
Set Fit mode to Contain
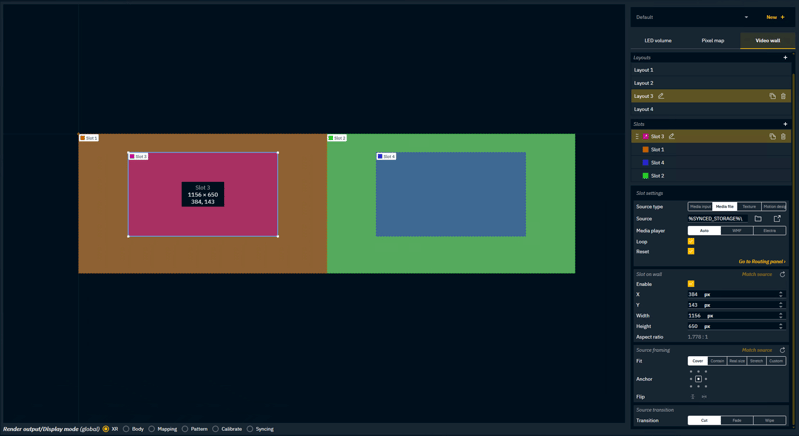click(717, 361)
